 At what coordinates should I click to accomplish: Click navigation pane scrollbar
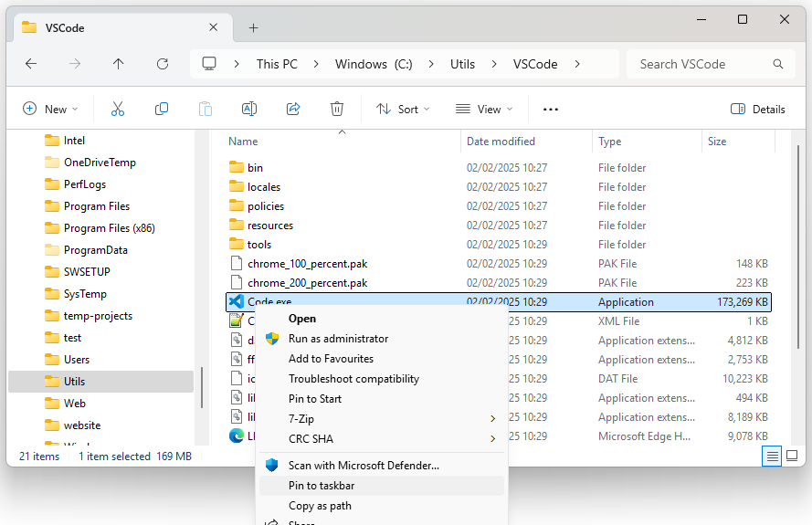click(x=202, y=387)
